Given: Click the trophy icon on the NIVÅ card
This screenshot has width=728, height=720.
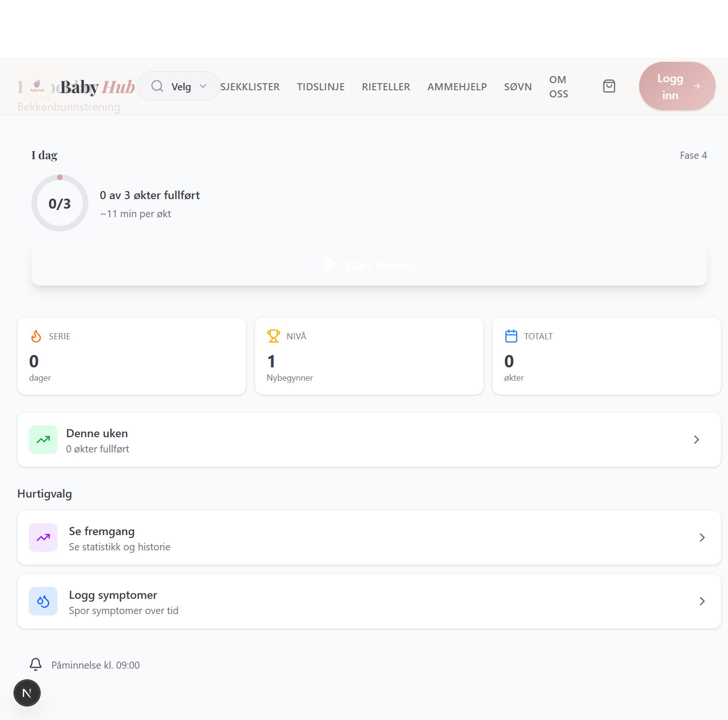Looking at the screenshot, I should (274, 336).
